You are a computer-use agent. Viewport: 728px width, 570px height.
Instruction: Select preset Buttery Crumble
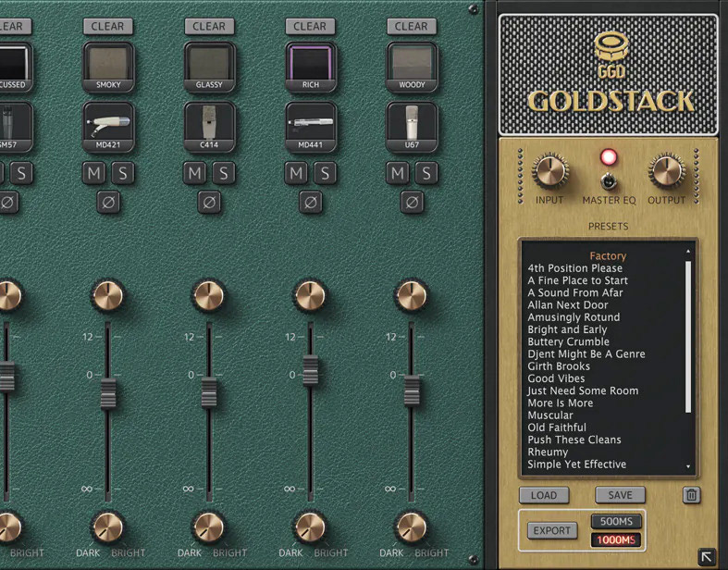coord(568,341)
